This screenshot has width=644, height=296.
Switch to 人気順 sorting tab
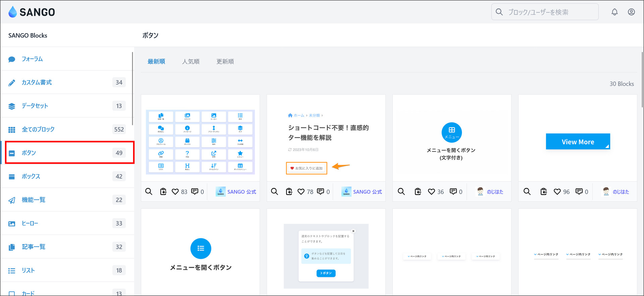click(x=191, y=61)
